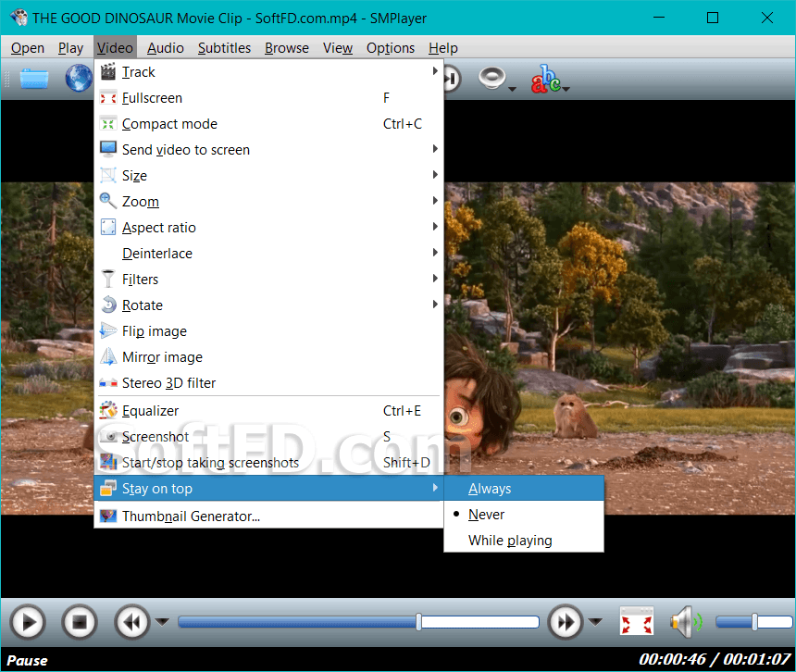
Task: Click the Open file folder toolbar icon
Action: 34,80
